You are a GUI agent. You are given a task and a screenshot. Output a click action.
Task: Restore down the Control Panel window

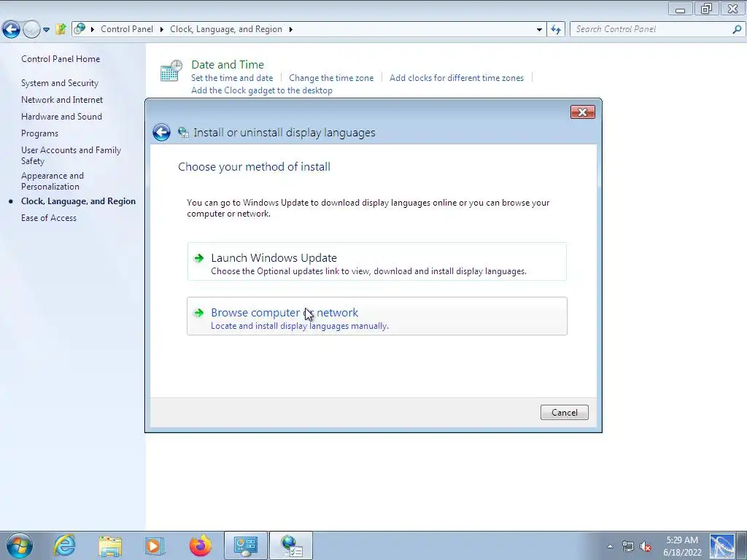point(706,9)
